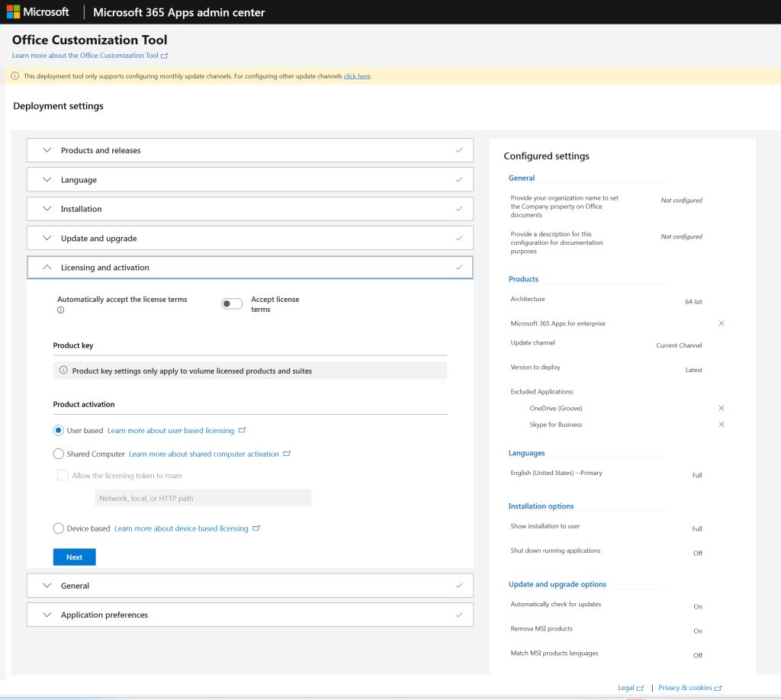Expand General section chevron
The image size is (781, 700).
[x=47, y=586]
